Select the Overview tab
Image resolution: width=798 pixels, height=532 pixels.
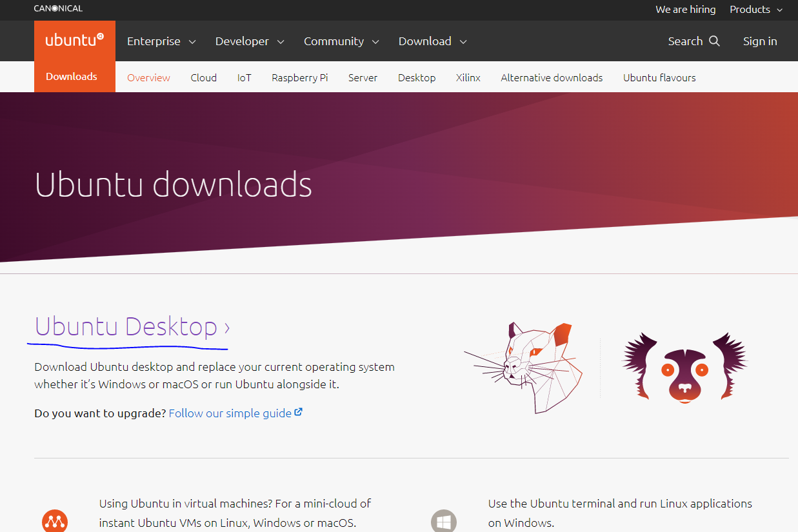click(148, 77)
